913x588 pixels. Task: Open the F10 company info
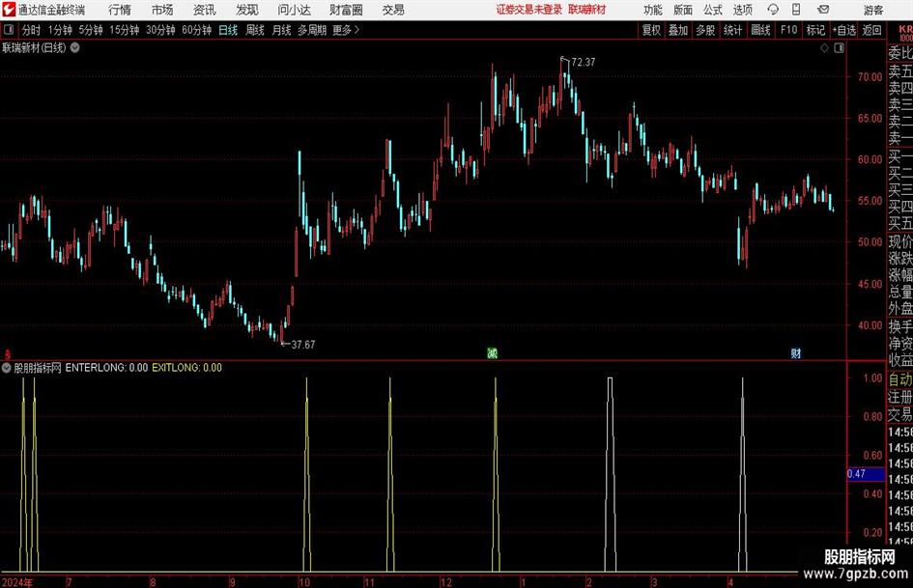point(788,30)
